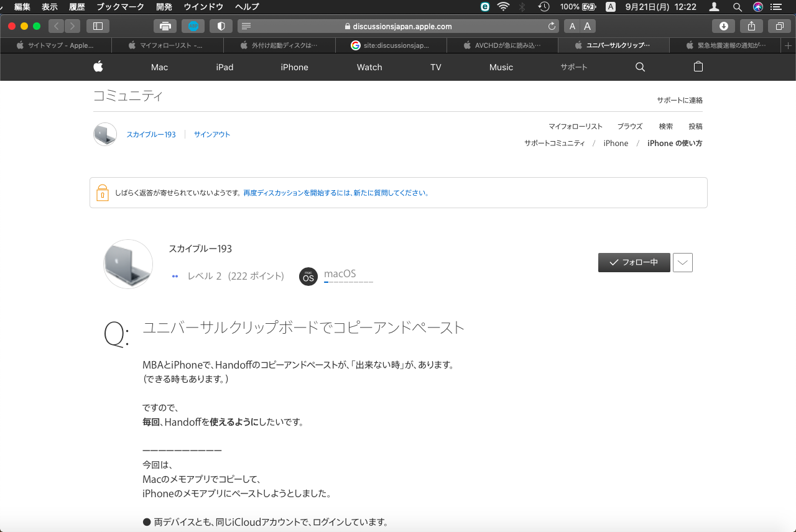
Task: Open Siri from menu bar
Action: point(758,7)
